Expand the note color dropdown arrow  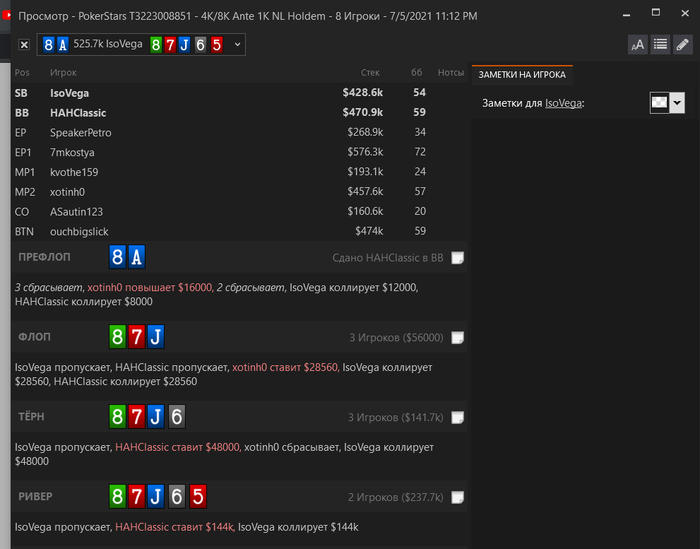click(677, 103)
